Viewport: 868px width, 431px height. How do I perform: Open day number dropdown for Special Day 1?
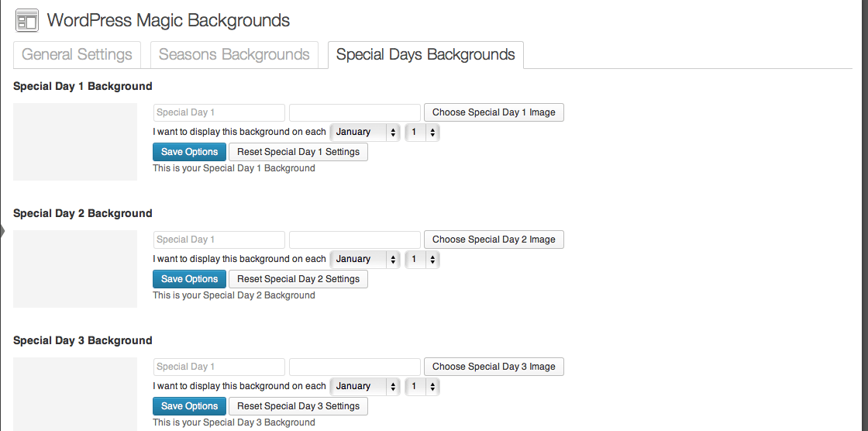point(422,133)
